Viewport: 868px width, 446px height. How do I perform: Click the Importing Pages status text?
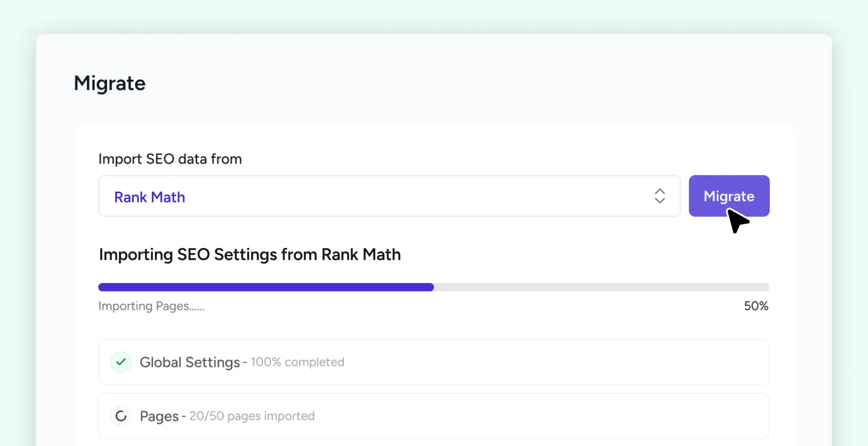[151, 306]
